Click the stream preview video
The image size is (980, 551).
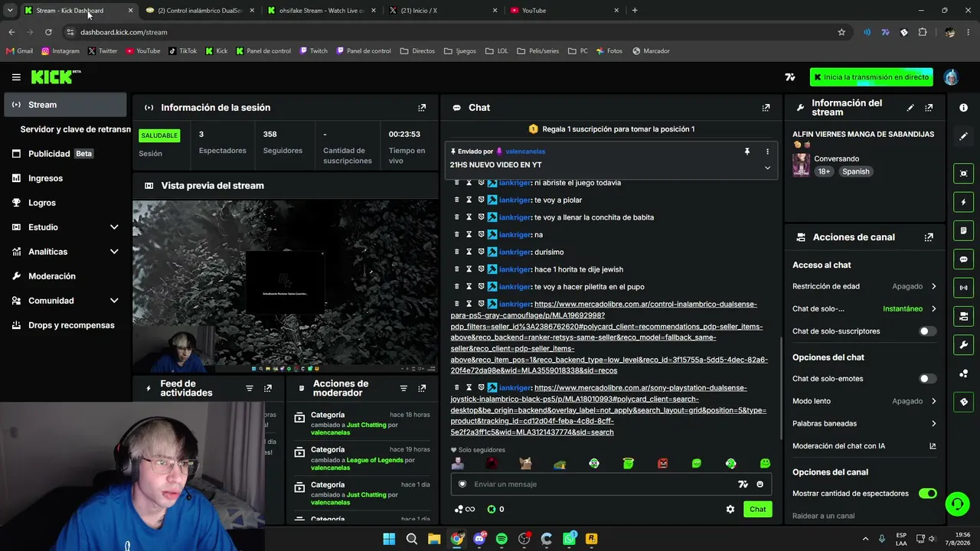pos(286,287)
